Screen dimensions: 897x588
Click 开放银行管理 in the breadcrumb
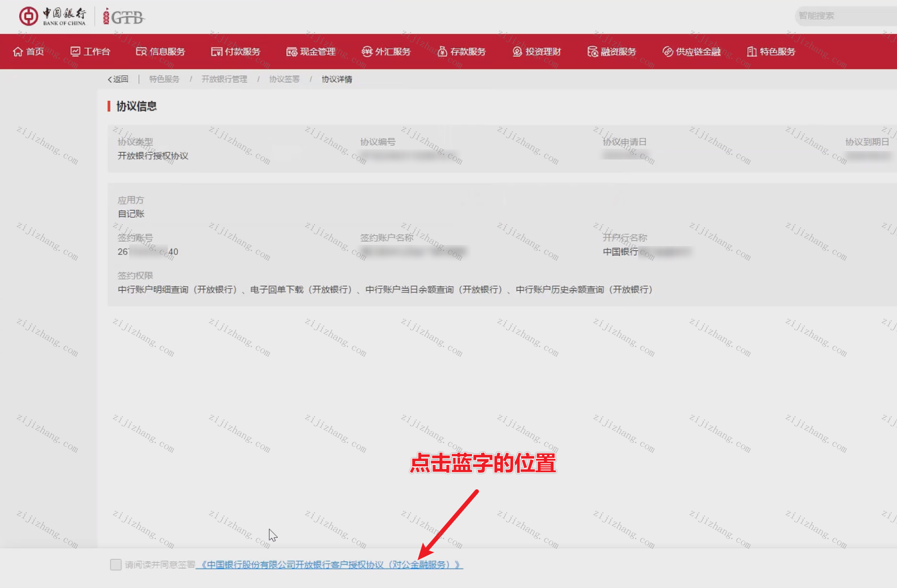224,80
